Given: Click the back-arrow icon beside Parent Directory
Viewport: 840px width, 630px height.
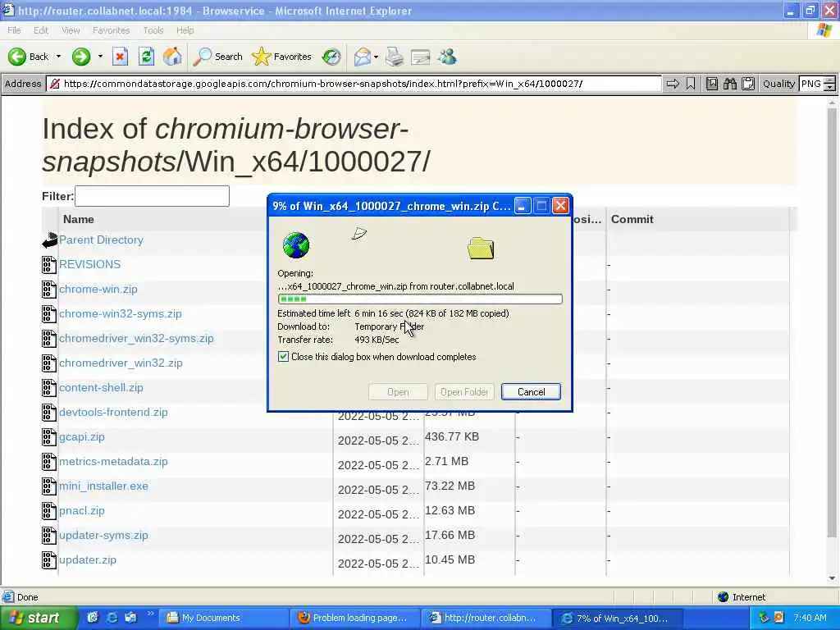Looking at the screenshot, I should coord(49,240).
